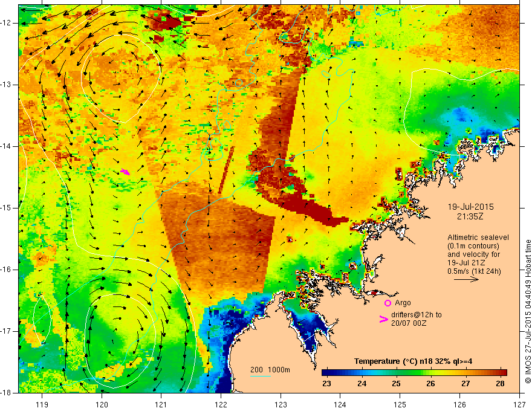Viewport: 532px width, 411px height.
Task: Click the "and velocity for" caption line
Action: coord(473,254)
